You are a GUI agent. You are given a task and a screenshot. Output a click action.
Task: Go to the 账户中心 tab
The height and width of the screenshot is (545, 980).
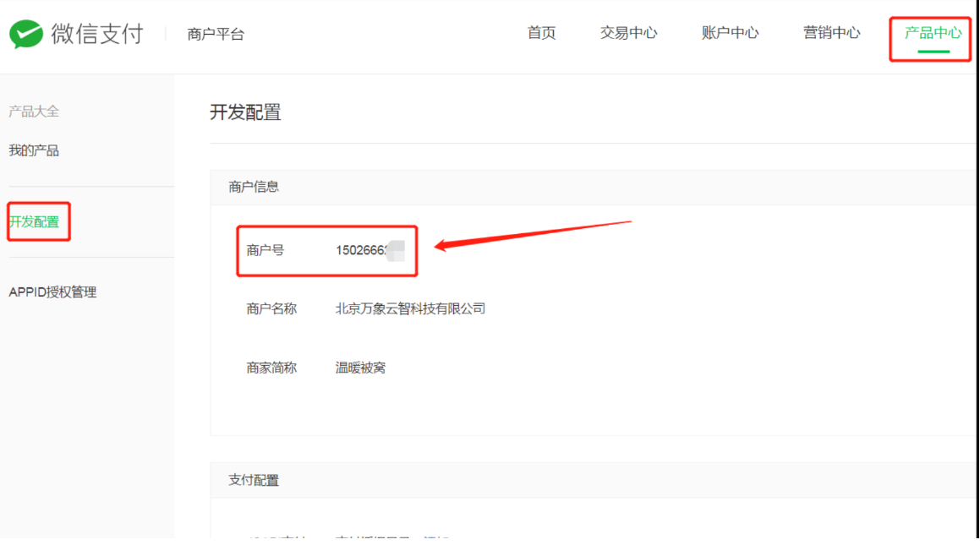coord(730,33)
